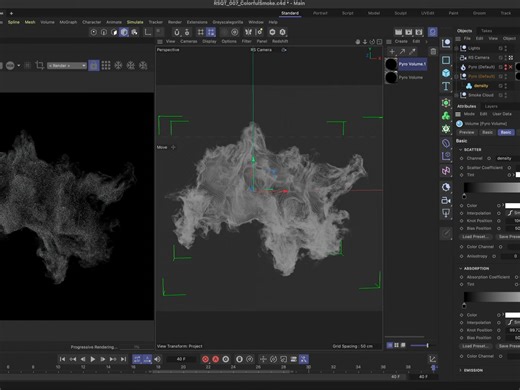Screen dimensions: 520x390
Task: Select the Text spline tool icon
Action: click(x=446, y=86)
